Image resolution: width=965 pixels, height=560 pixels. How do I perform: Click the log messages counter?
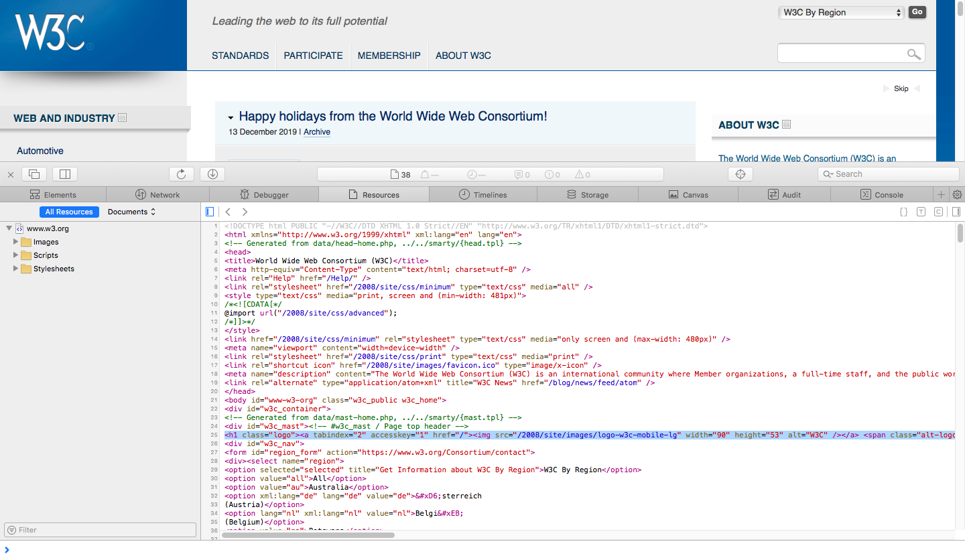[522, 175]
